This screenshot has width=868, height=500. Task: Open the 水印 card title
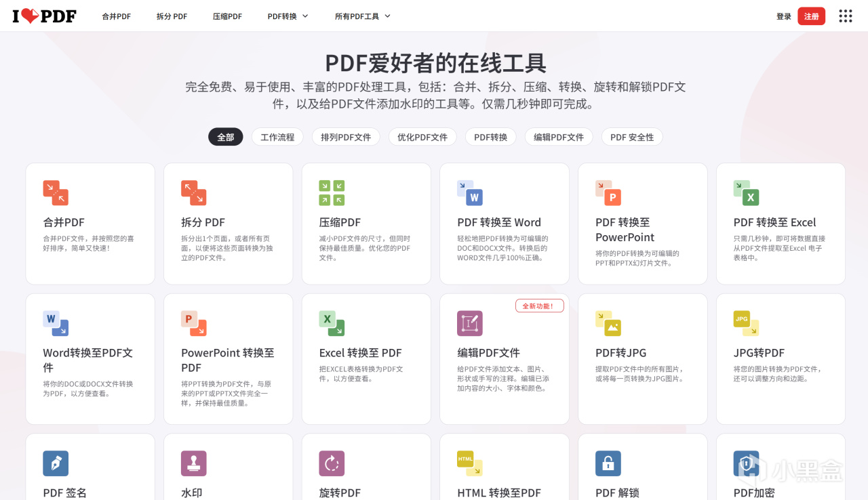coord(192,493)
